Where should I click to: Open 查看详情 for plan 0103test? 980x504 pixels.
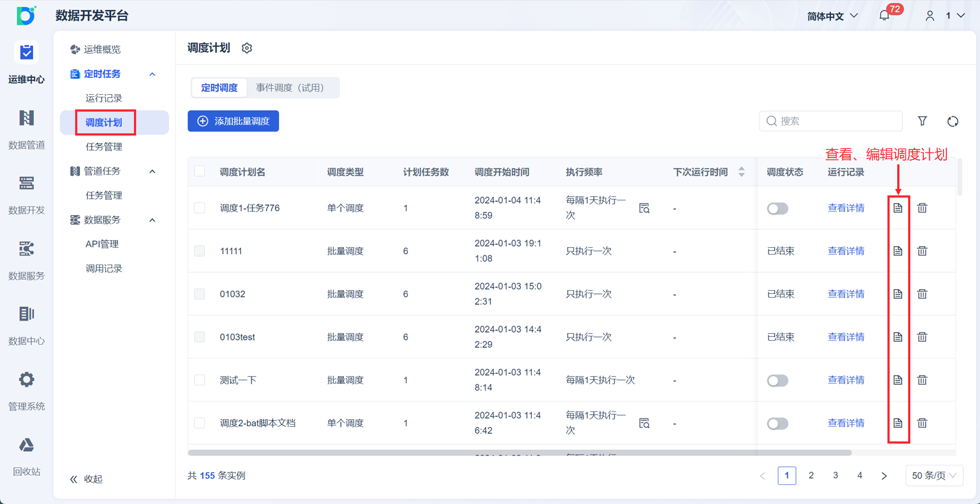click(846, 337)
